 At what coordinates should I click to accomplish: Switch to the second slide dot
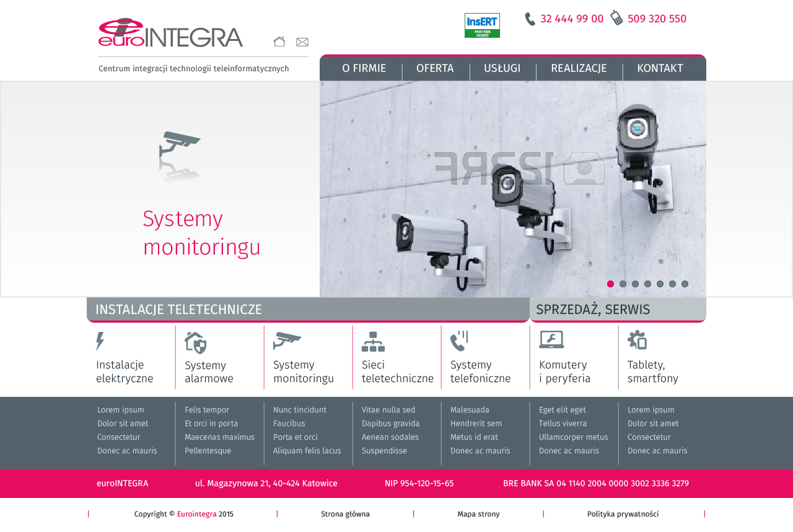coord(623,284)
